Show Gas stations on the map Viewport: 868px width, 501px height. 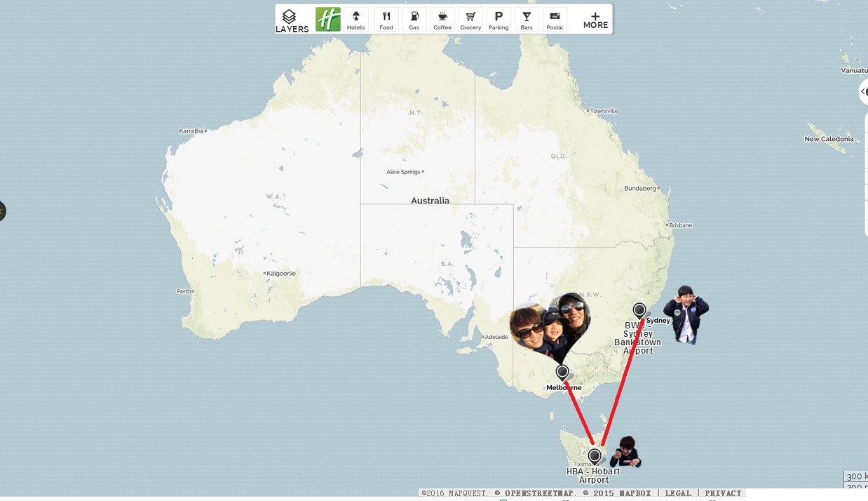point(414,20)
